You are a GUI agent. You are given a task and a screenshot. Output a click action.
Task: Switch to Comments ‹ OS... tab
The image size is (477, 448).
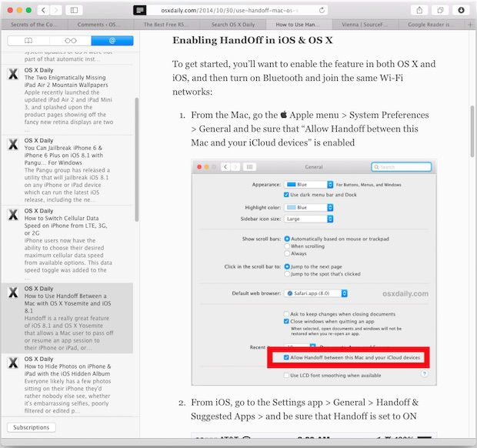click(x=101, y=25)
